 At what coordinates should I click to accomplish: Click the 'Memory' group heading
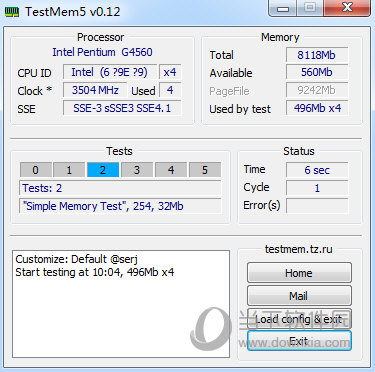click(x=280, y=37)
